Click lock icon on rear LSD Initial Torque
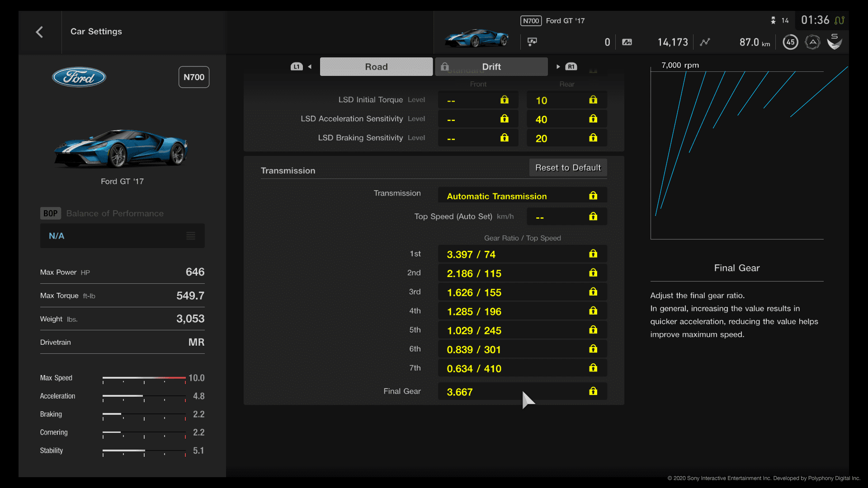 pos(593,100)
